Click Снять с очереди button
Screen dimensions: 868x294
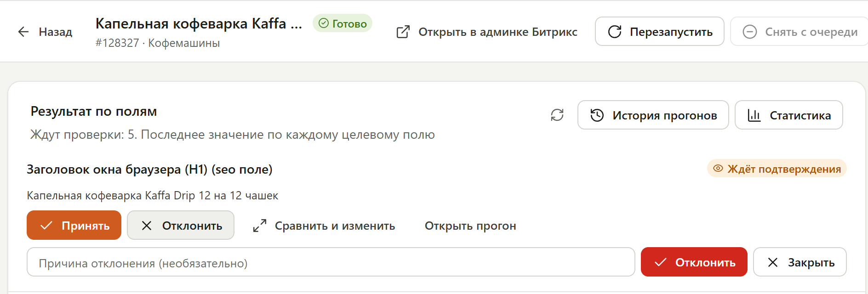click(799, 31)
